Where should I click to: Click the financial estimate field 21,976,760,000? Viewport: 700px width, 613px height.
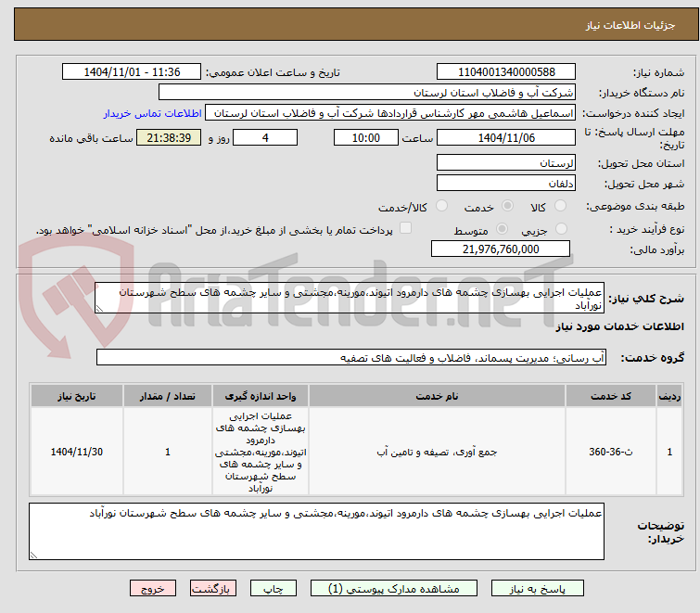point(501,249)
